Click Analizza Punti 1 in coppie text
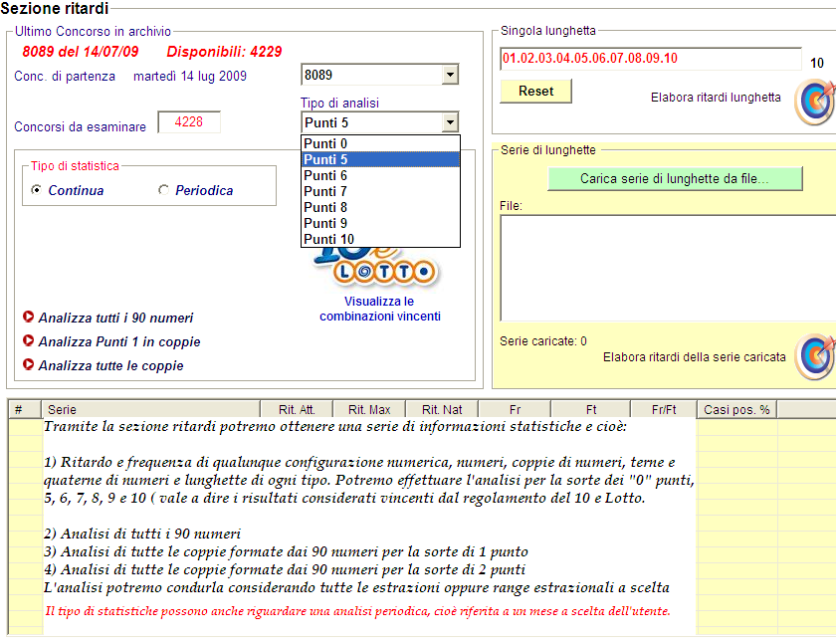This screenshot has width=836, height=644. pos(119,341)
